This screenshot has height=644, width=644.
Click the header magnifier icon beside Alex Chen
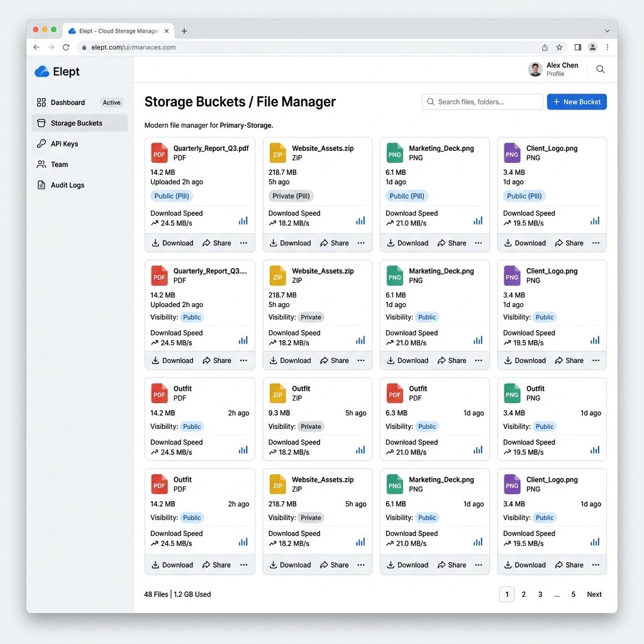600,69
